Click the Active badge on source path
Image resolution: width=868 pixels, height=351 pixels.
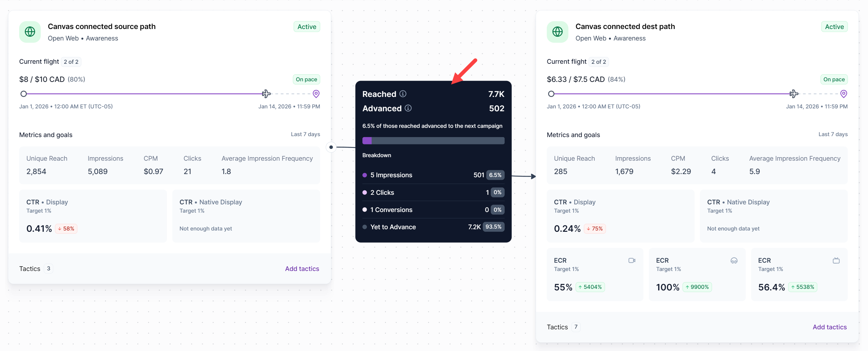[x=307, y=26]
